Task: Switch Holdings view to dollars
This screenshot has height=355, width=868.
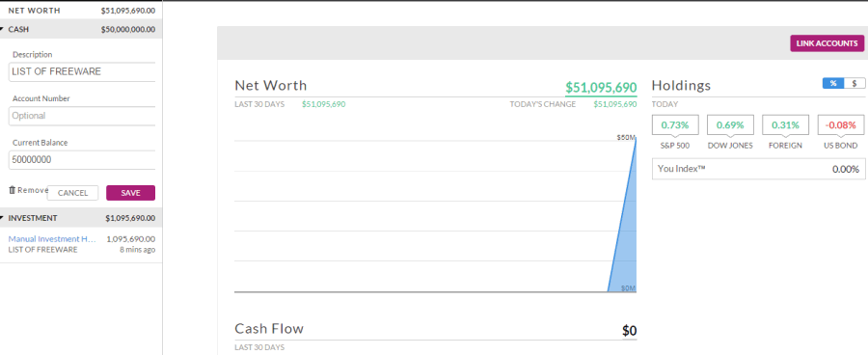Action: pos(854,83)
